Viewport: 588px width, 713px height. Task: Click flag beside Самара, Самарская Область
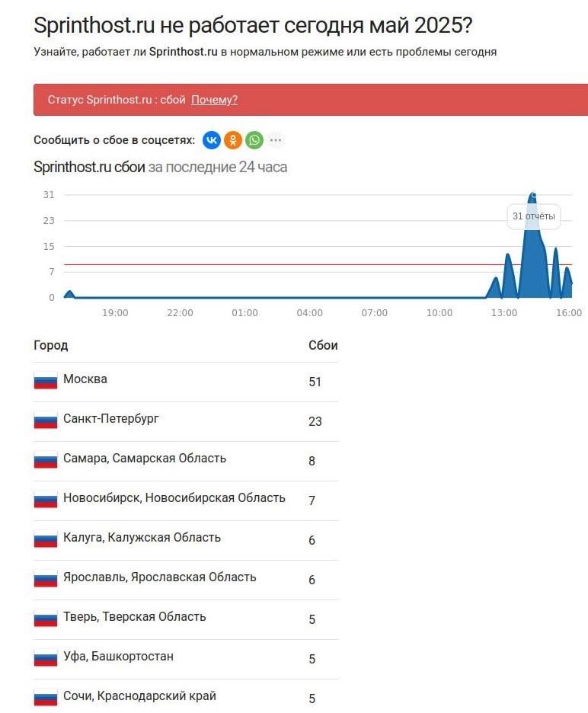tap(46, 460)
